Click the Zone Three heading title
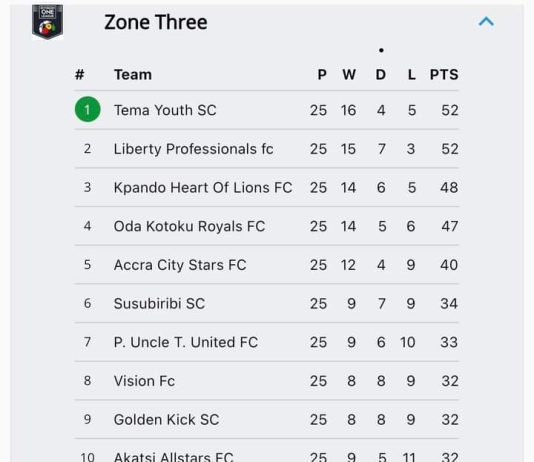534x462 pixels. click(156, 22)
